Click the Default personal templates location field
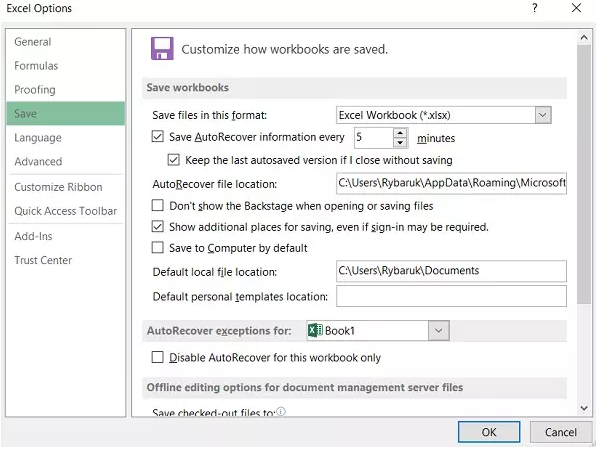This screenshot has width=609, height=456. [451, 296]
